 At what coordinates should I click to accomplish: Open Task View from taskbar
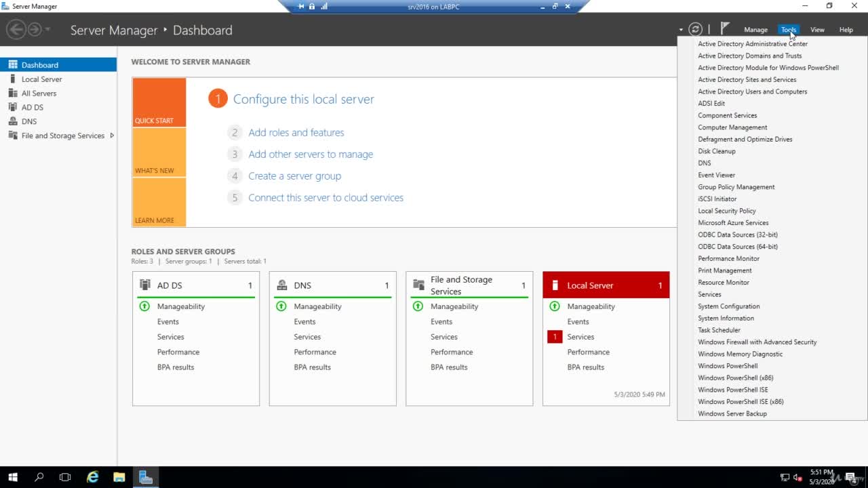click(x=65, y=477)
